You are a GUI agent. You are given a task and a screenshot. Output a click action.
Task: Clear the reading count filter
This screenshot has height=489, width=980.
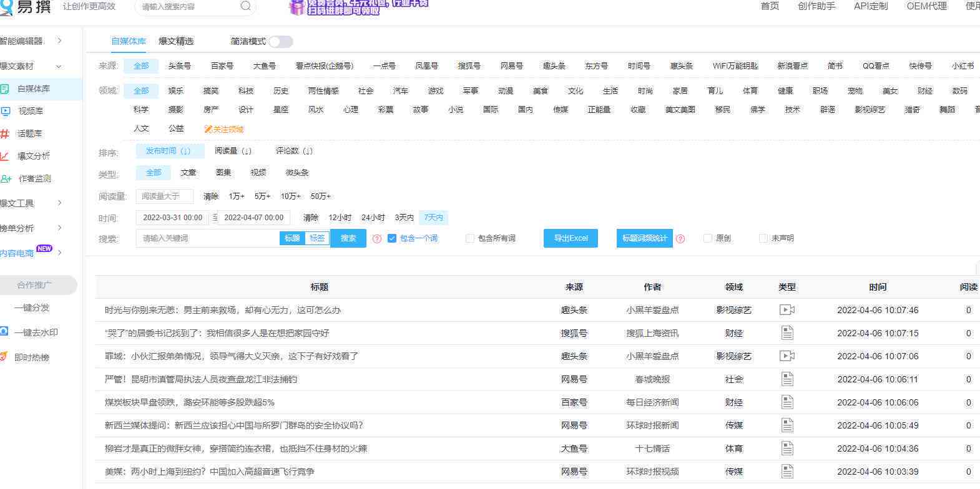coord(211,196)
